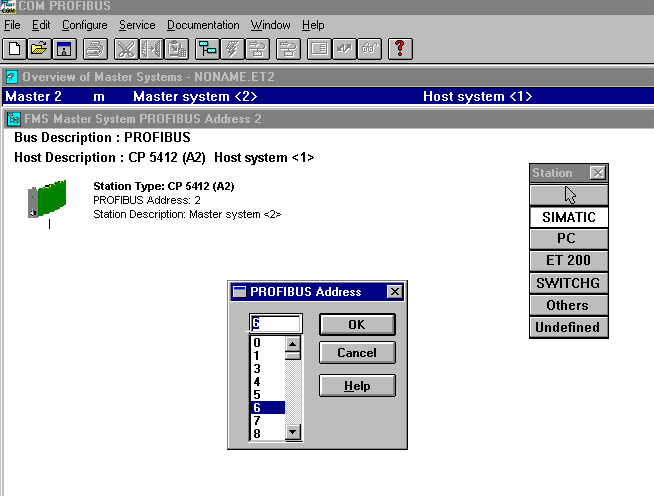Click the Host system <1> cell in the overview row
This screenshot has height=496, width=654.
click(478, 96)
